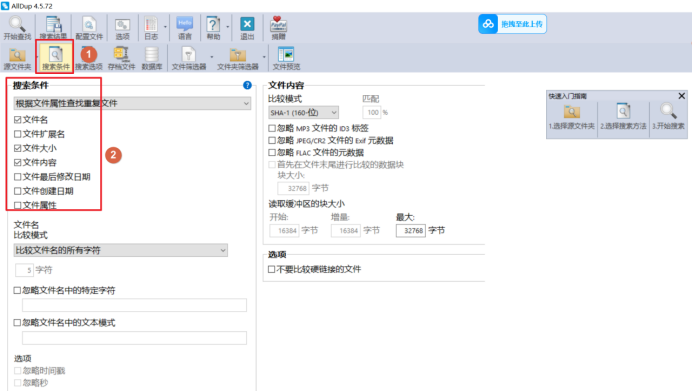Image resolution: width=692 pixels, height=392 pixels.
Task: Toggle the 文件内容 checkbox
Action: [18, 162]
